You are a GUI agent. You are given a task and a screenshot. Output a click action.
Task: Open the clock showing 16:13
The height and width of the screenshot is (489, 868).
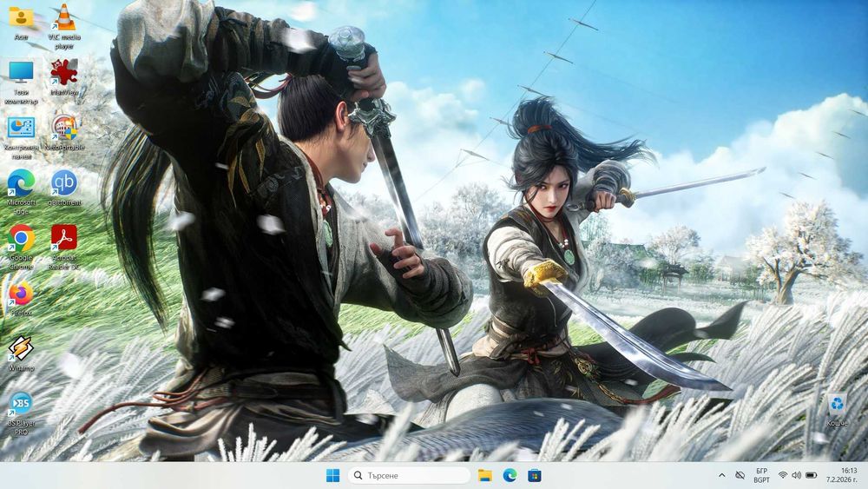pos(842,475)
